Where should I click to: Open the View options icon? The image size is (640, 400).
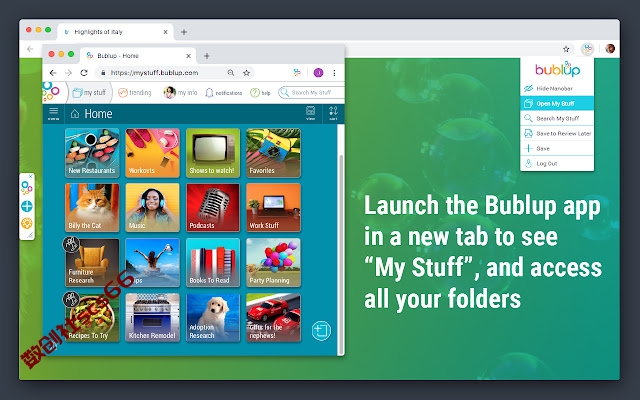[311, 113]
